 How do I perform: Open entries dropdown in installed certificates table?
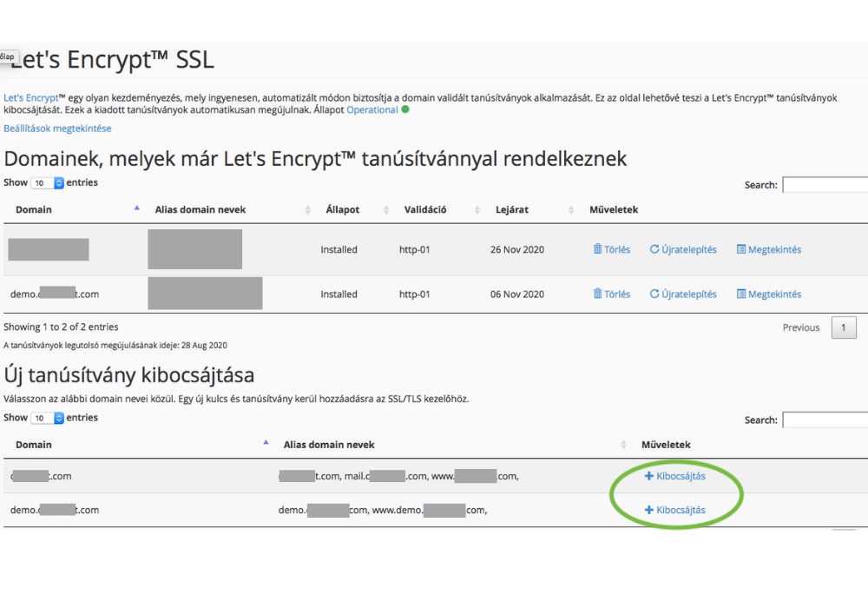click(48, 183)
